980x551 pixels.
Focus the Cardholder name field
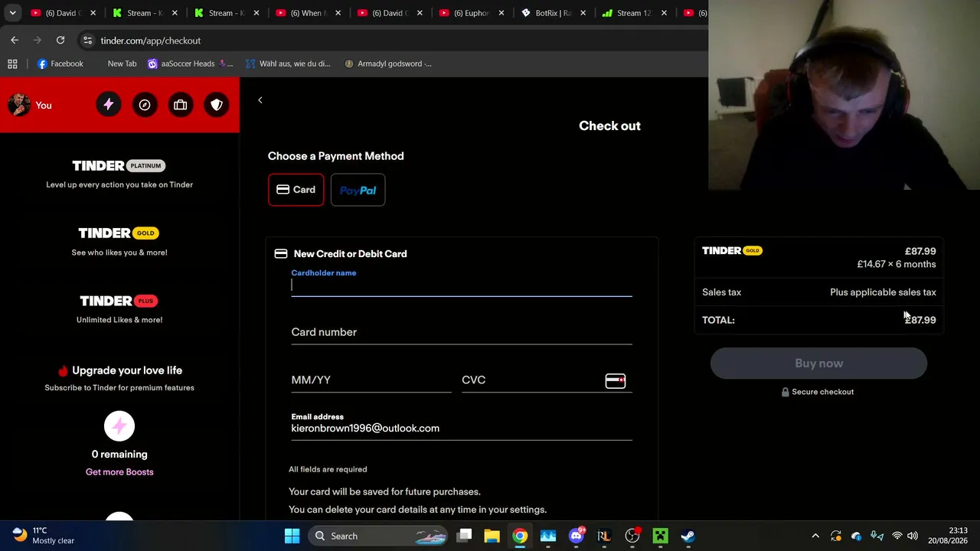(462, 285)
